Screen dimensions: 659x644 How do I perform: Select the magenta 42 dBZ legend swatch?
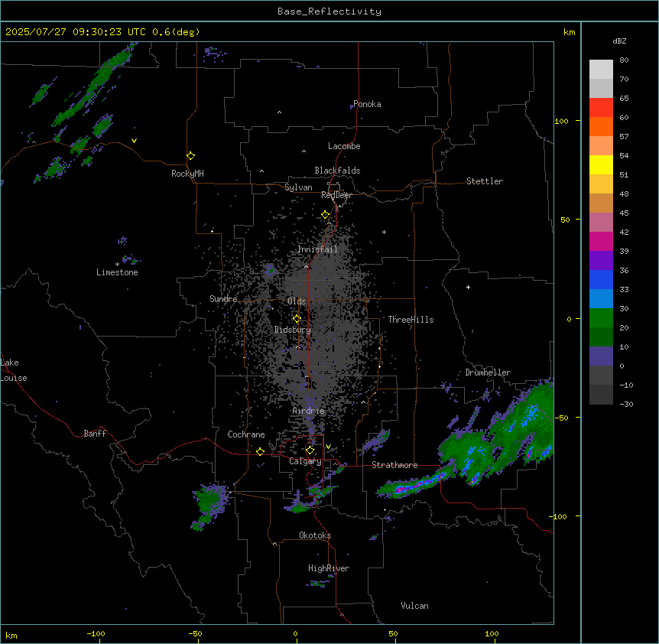tap(601, 241)
